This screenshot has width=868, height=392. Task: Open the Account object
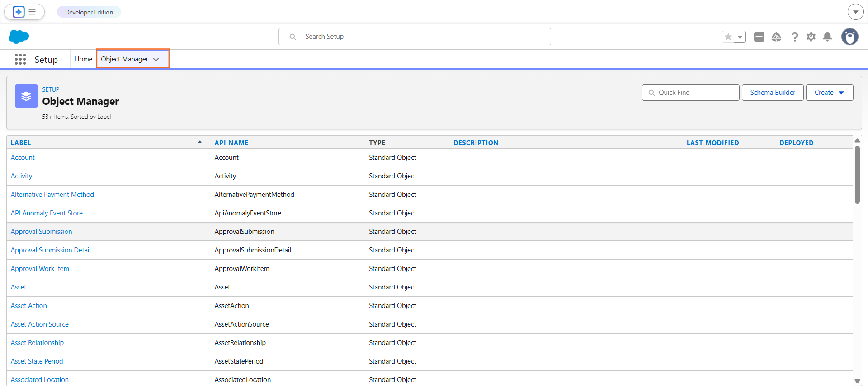point(23,158)
